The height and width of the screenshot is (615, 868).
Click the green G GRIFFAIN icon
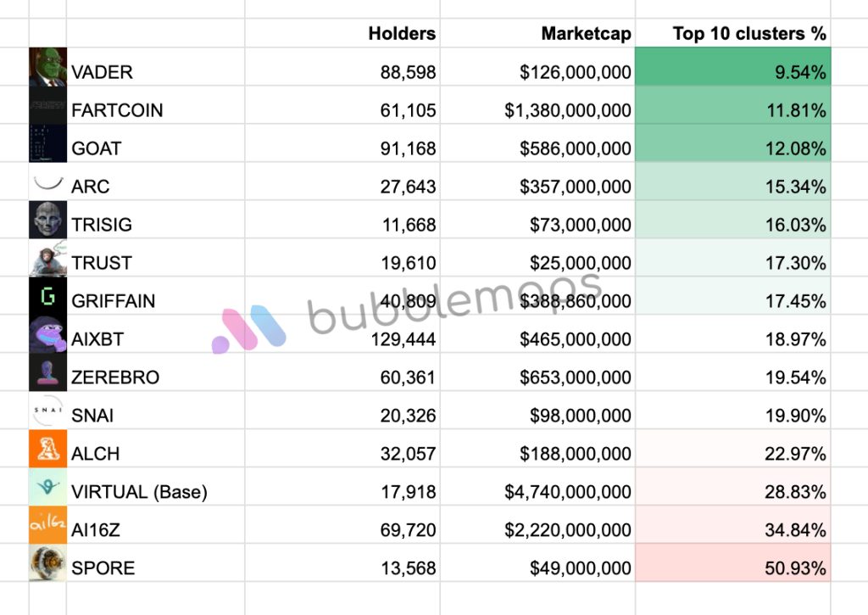47,297
